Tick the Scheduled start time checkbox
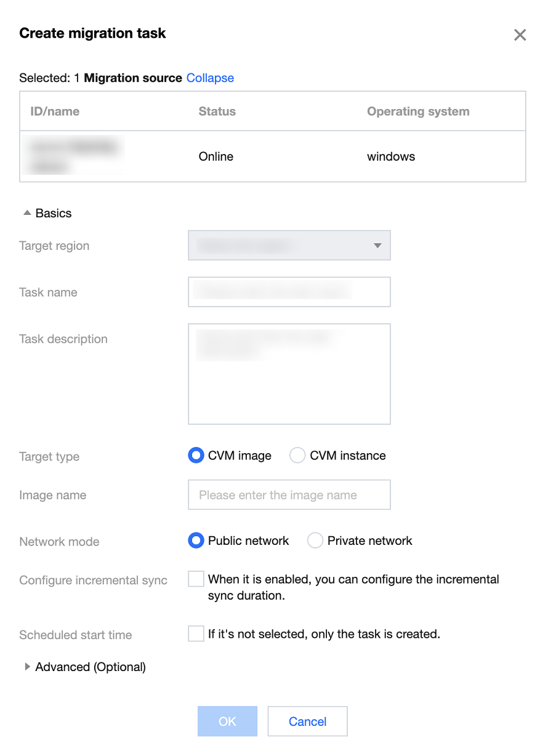Screen dimensions: 540x756 click(x=196, y=633)
